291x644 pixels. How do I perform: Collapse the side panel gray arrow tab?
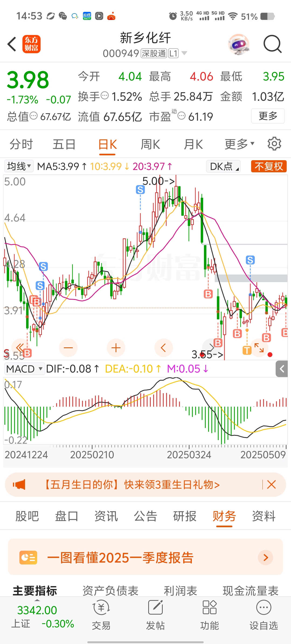(282, 369)
